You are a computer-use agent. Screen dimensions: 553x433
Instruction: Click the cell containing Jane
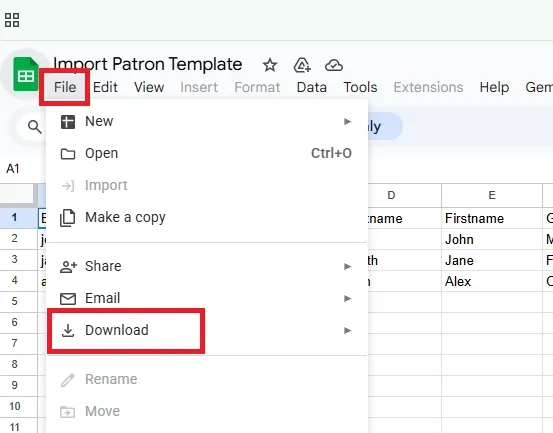click(492, 260)
